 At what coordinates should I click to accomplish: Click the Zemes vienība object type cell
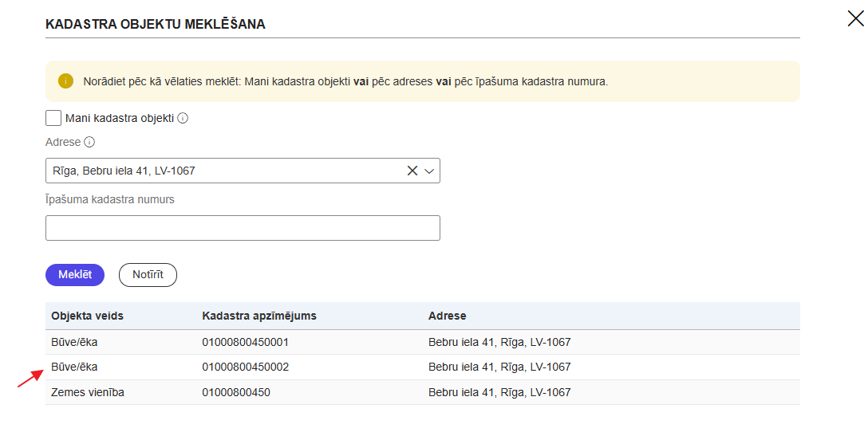pos(88,393)
